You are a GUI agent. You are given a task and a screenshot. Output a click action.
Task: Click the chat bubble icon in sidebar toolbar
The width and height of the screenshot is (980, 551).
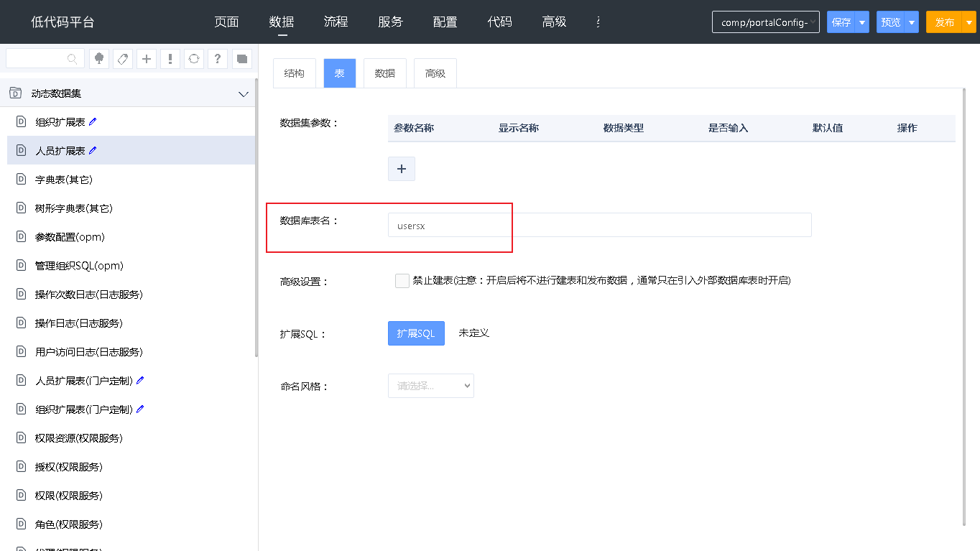point(241,59)
